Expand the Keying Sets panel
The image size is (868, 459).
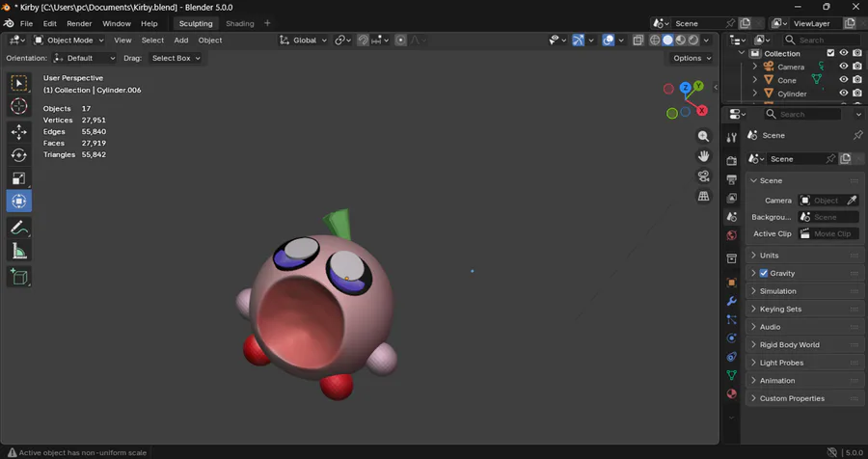805,309
